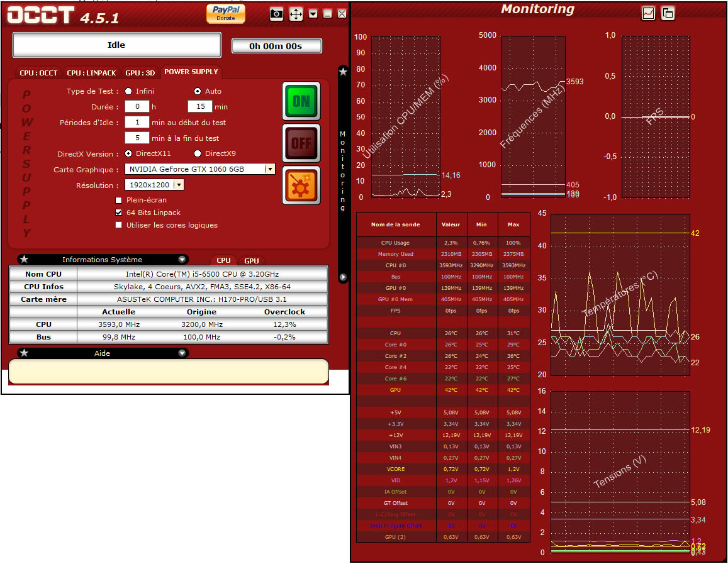Open the title bar down-arrow menu
The image size is (728, 564).
(x=313, y=14)
